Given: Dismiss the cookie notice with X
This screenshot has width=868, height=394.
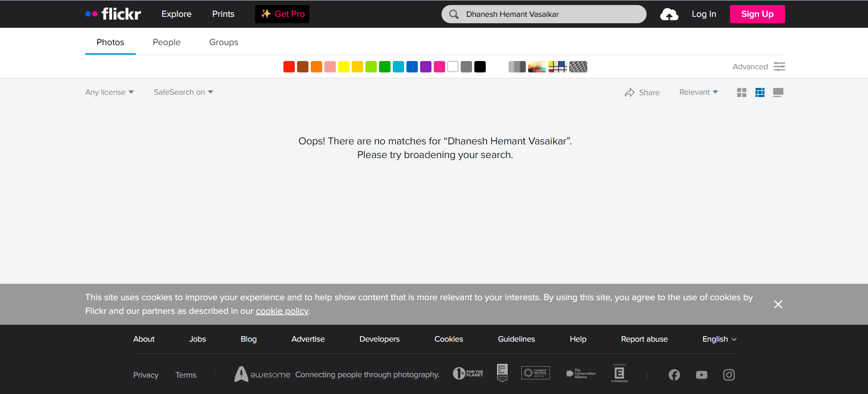Looking at the screenshot, I should [x=778, y=304].
